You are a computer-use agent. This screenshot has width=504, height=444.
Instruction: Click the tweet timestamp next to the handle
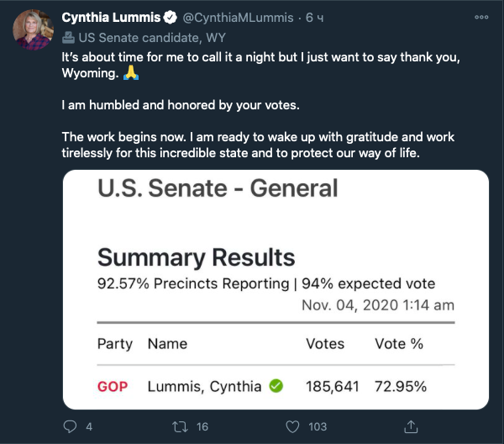[x=314, y=18]
